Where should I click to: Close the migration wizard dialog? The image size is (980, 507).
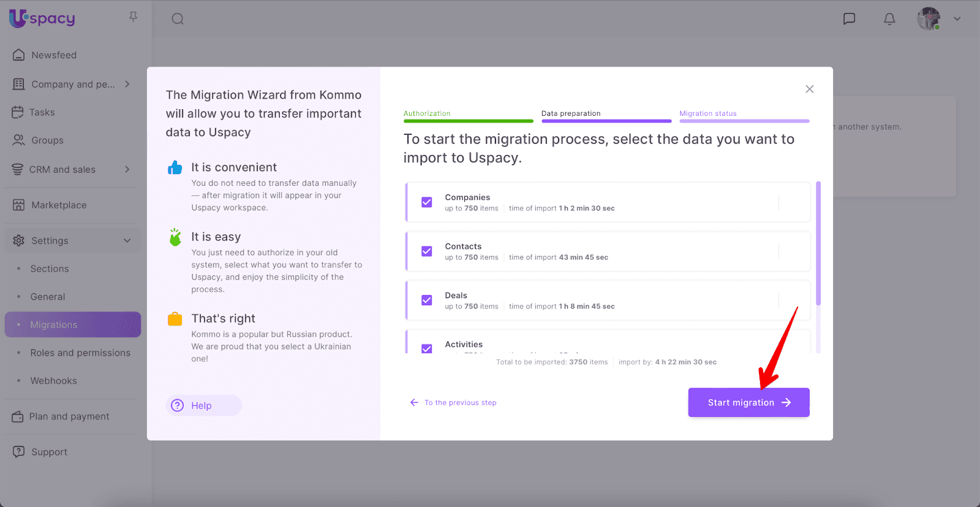pos(809,90)
